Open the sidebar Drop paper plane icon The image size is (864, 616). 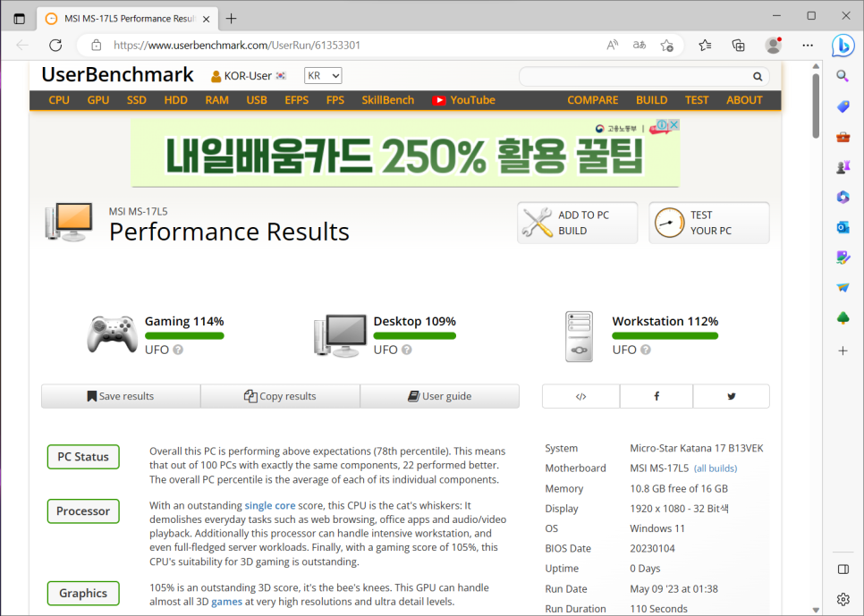[x=843, y=288]
